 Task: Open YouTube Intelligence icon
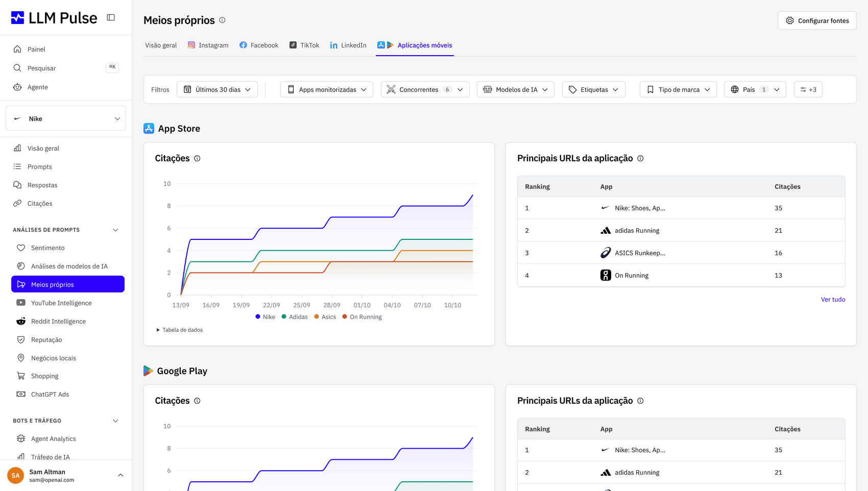coord(21,303)
